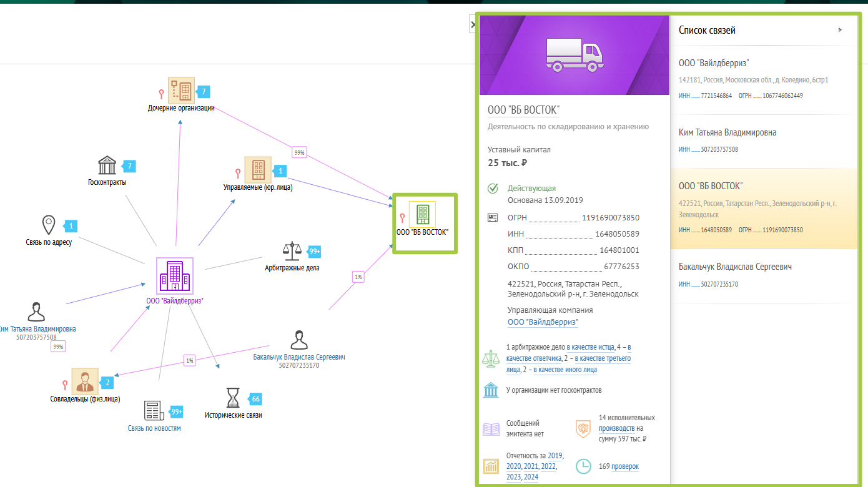This screenshot has width=868, height=487.
Task: Open the Арбитражные дела scales icon
Action: point(292,251)
